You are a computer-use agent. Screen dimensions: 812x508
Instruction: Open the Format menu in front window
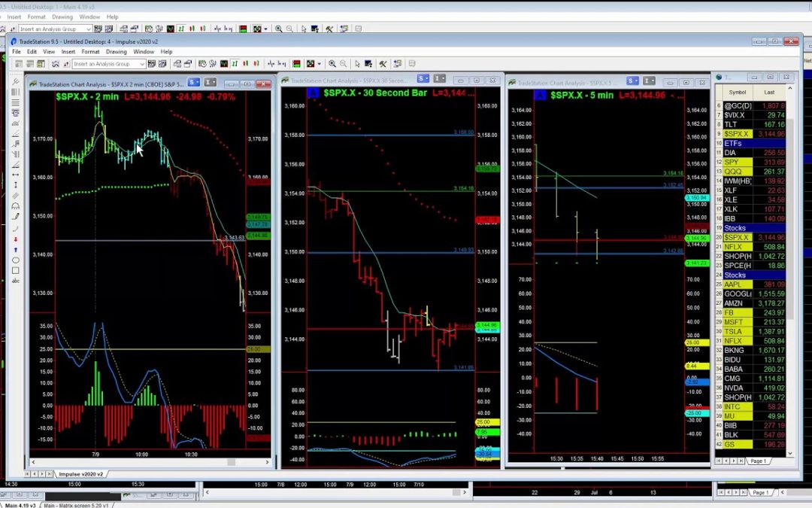[90, 52]
